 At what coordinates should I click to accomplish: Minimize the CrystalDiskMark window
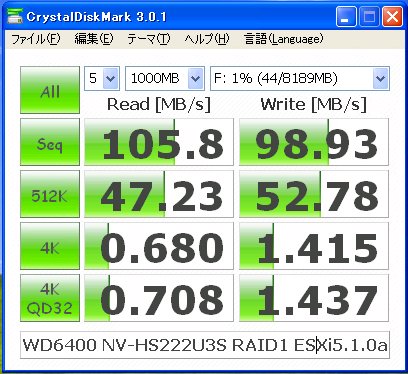click(346, 17)
